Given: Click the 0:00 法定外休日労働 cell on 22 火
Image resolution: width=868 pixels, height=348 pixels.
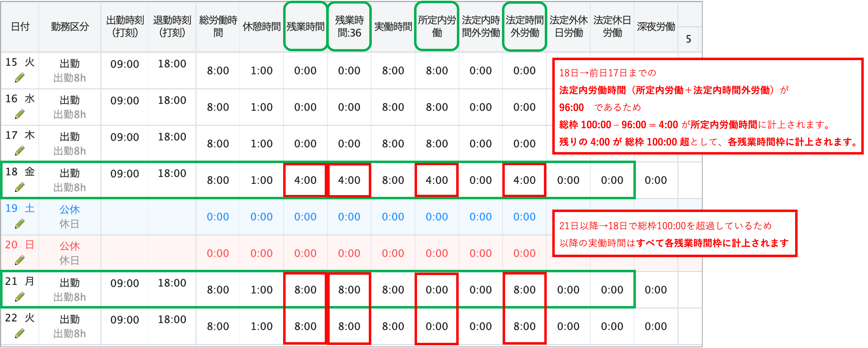Looking at the screenshot, I should [568, 326].
